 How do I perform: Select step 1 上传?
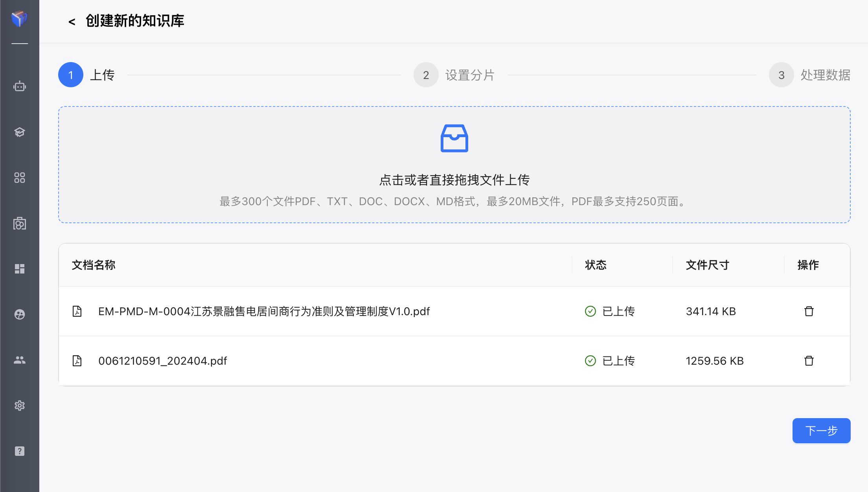[x=71, y=75]
